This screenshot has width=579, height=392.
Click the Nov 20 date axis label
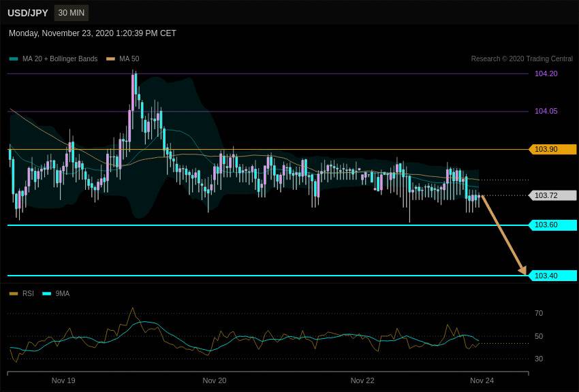pyautogui.click(x=215, y=380)
